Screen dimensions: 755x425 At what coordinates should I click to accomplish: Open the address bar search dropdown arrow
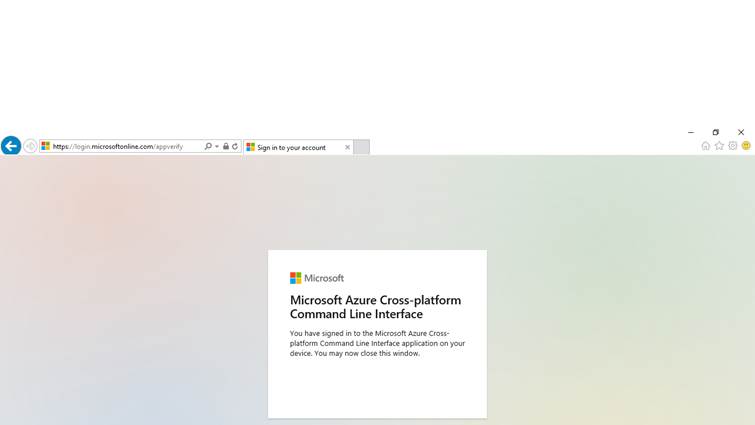click(217, 146)
